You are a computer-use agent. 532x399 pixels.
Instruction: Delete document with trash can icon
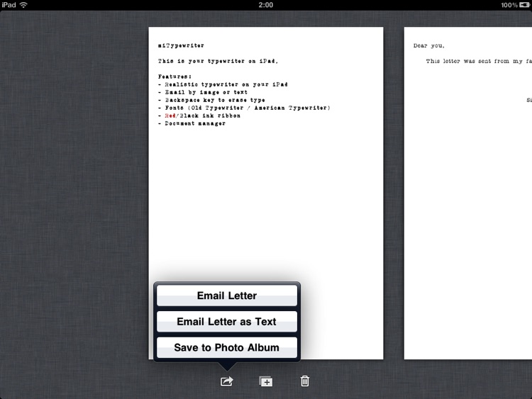305,381
